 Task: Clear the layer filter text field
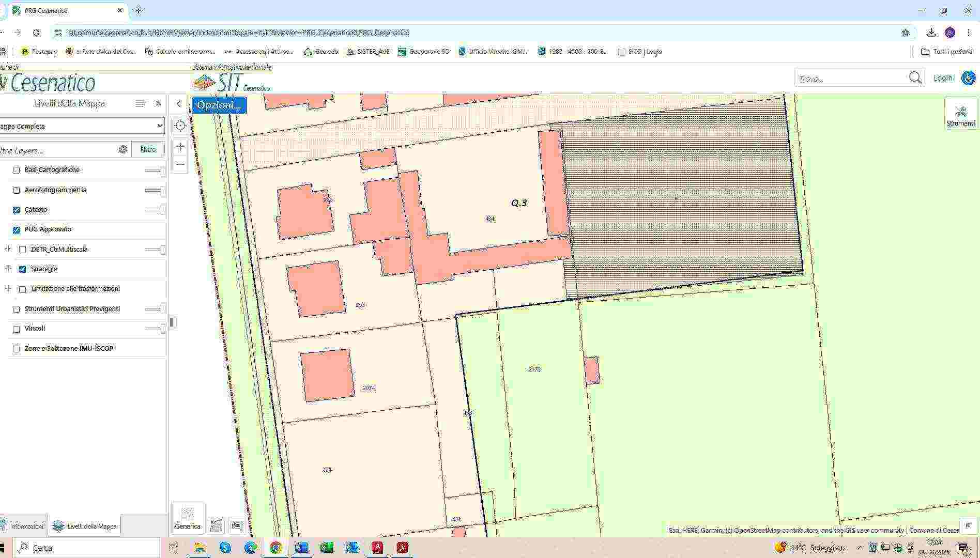coord(123,149)
